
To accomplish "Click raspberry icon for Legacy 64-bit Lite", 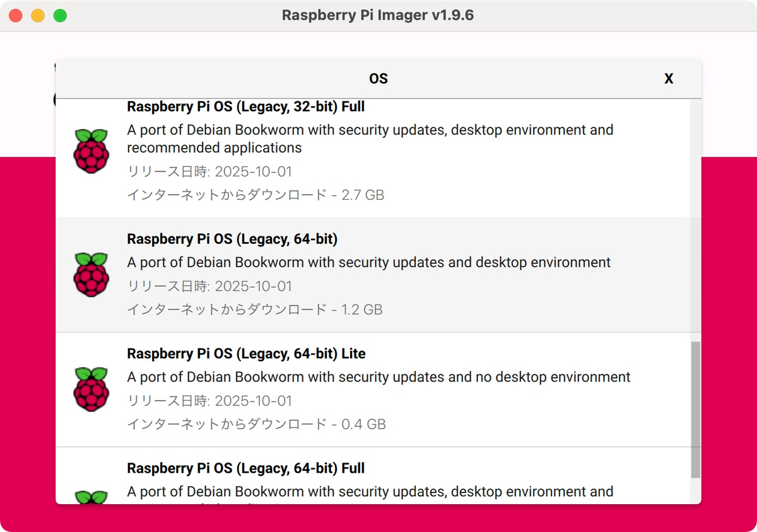I will tap(91, 389).
